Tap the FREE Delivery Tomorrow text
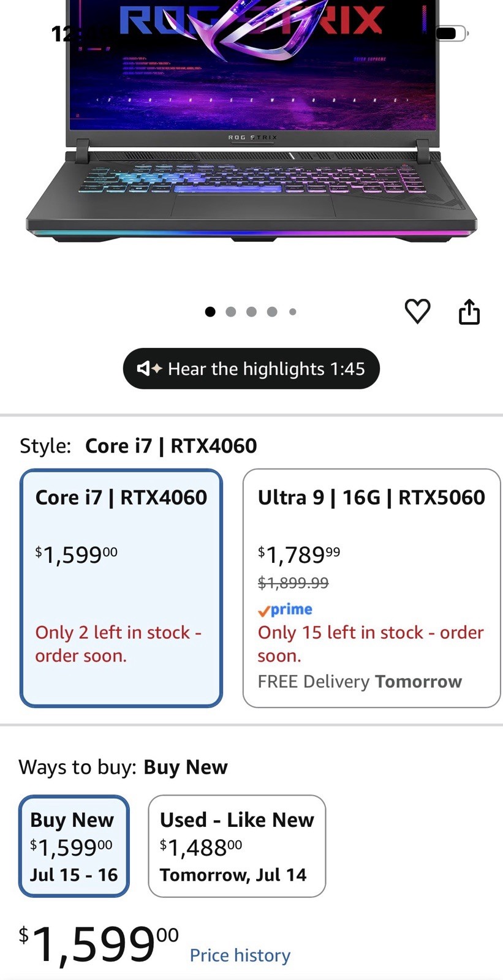503x980 pixels. pyautogui.click(x=360, y=682)
